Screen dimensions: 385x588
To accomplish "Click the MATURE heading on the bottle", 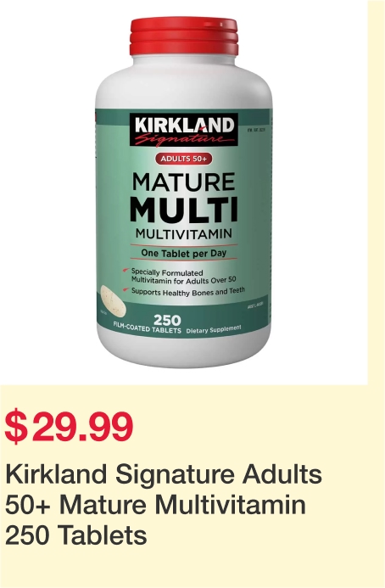I will pos(184,182).
